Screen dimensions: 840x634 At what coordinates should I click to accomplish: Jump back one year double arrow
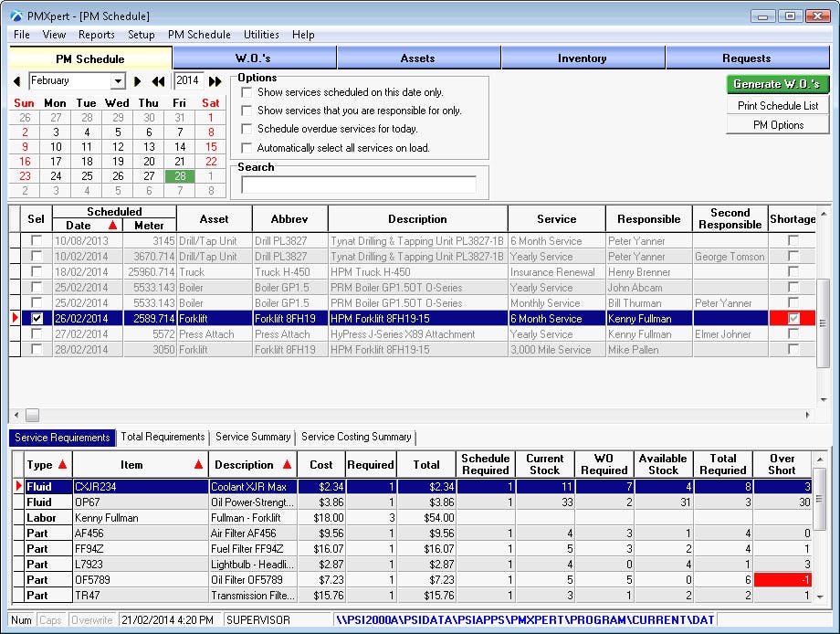(x=158, y=81)
